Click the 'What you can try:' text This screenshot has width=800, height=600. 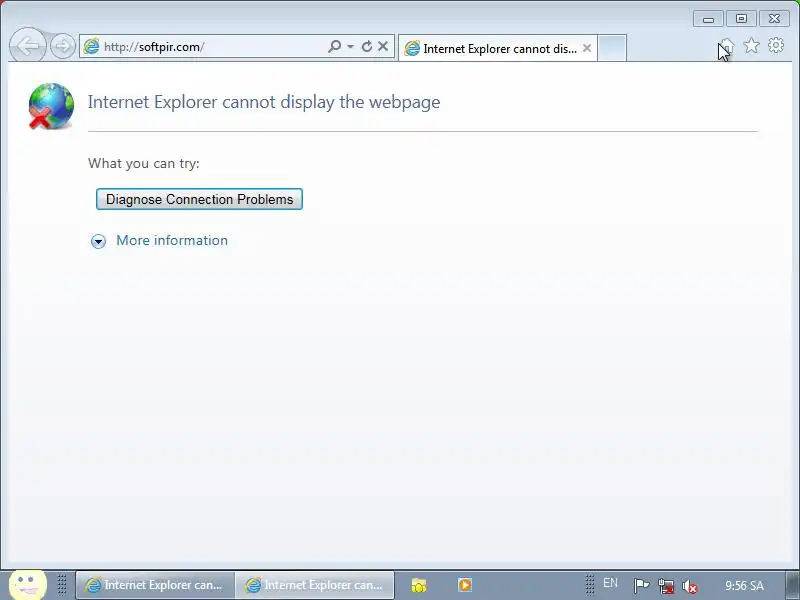(144, 163)
